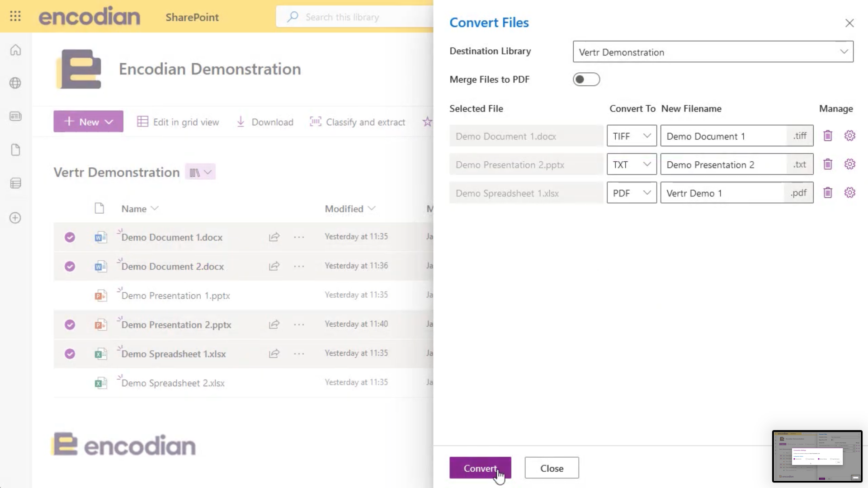This screenshot has width=868, height=488.
Task: Delete Demo Spreadsheet 1.xlsx from conversion list
Action: [x=828, y=192]
